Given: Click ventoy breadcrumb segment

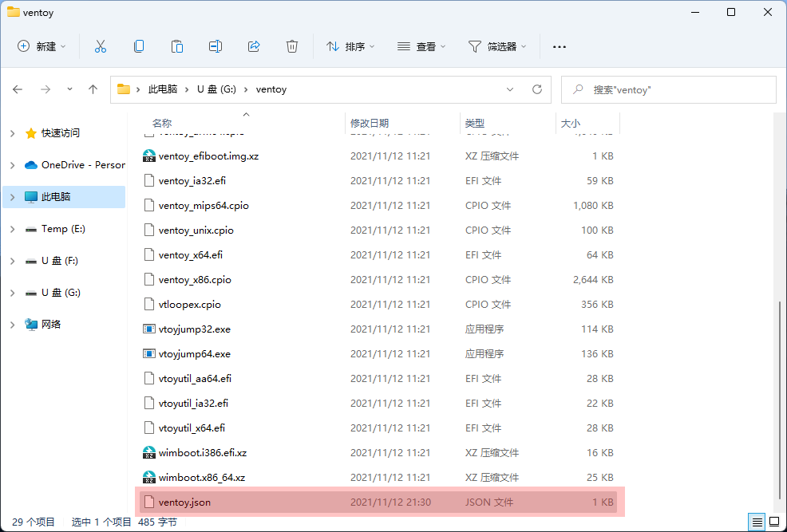Looking at the screenshot, I should (x=271, y=89).
